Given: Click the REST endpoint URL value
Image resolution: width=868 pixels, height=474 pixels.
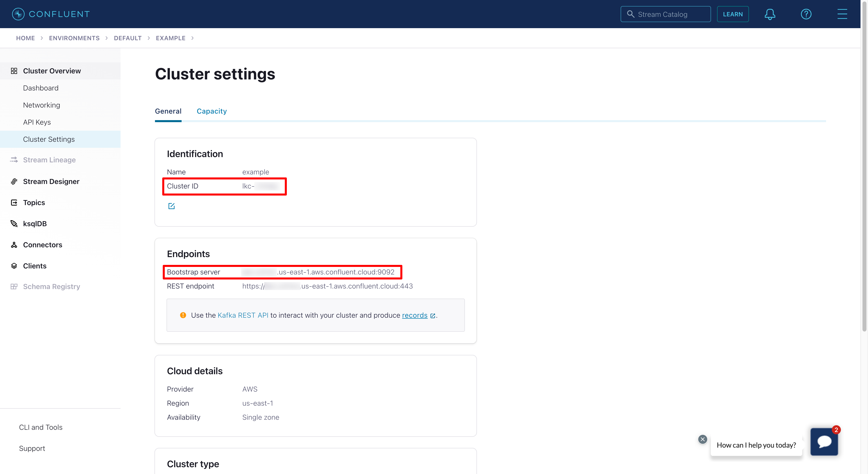Looking at the screenshot, I should [x=327, y=286].
